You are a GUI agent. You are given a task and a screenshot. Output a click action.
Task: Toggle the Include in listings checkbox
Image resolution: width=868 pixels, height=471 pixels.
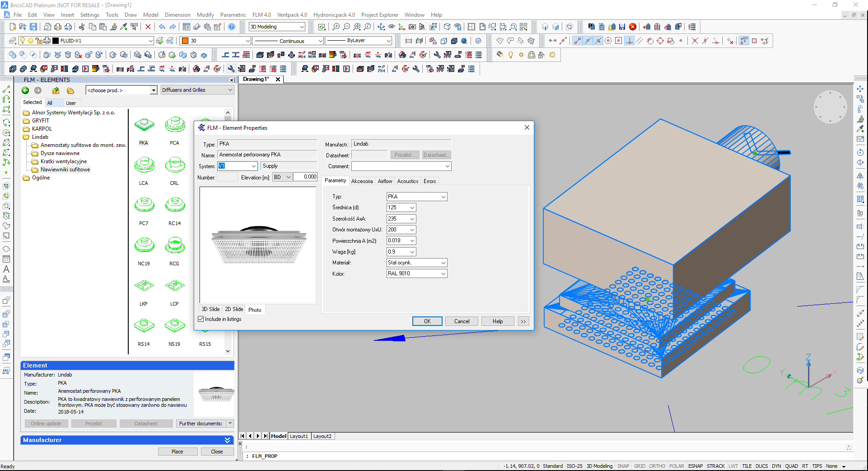(201, 319)
